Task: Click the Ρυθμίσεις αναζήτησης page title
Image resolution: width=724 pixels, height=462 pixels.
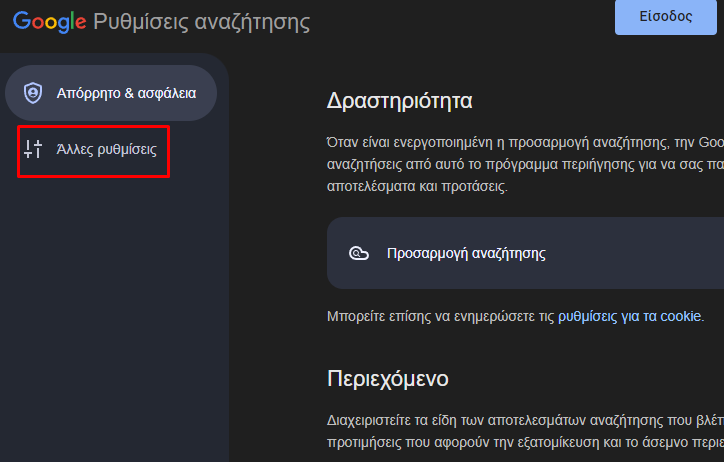Action: tap(201, 22)
